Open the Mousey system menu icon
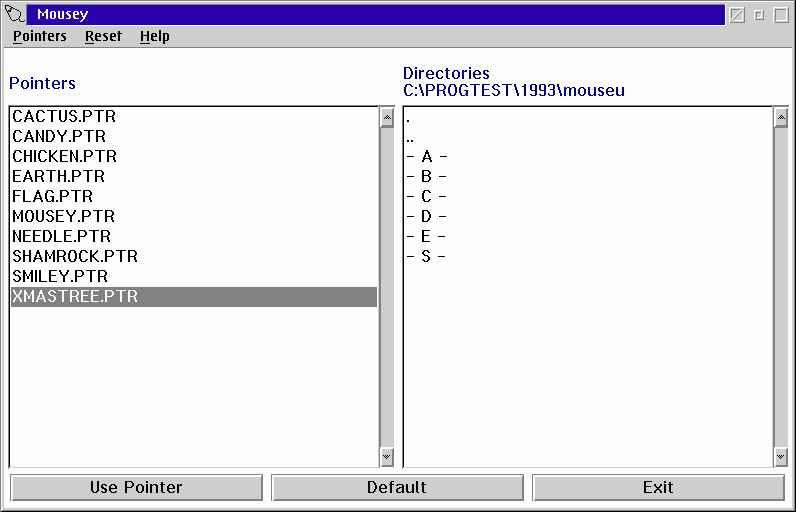The width and height of the screenshot is (796, 512). 14,14
